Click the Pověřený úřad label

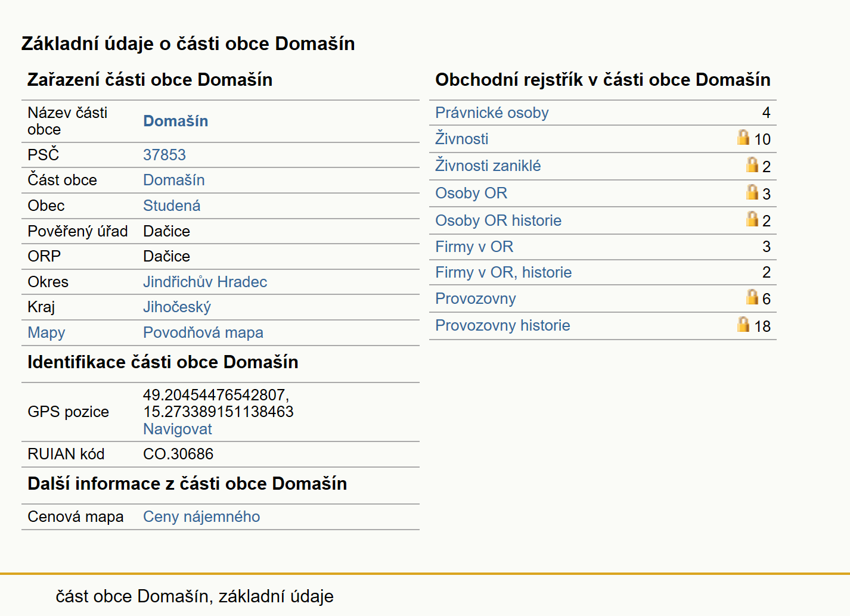click(x=77, y=231)
